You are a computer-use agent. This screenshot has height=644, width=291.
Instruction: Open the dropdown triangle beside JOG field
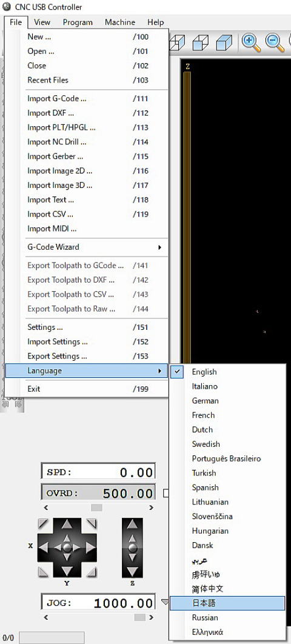pyautogui.click(x=164, y=602)
